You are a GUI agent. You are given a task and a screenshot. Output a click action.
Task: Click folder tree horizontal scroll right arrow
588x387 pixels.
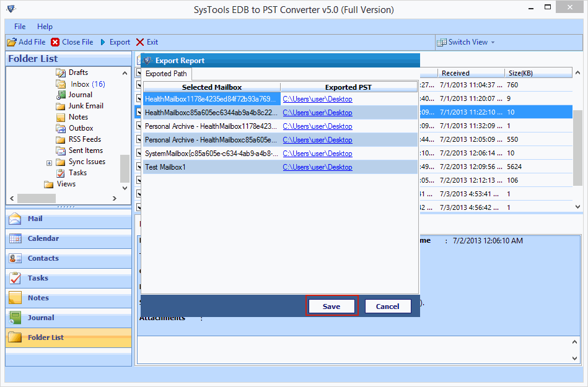pyautogui.click(x=115, y=199)
